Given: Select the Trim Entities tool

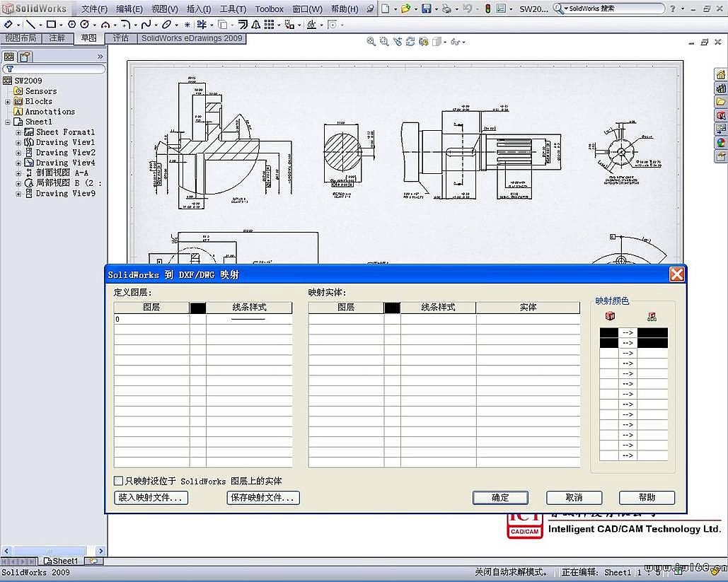Looking at the screenshot, I should point(202,25).
